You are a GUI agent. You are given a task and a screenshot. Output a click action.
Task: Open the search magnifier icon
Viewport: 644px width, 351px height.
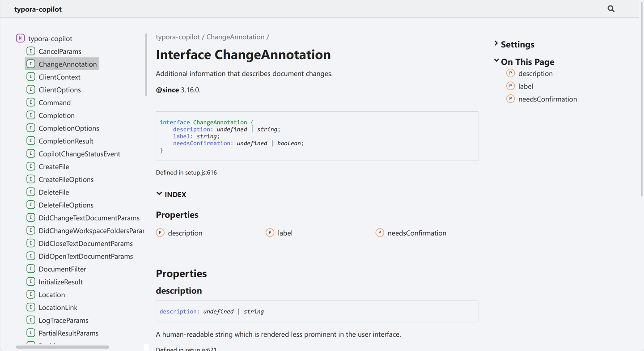611,8
